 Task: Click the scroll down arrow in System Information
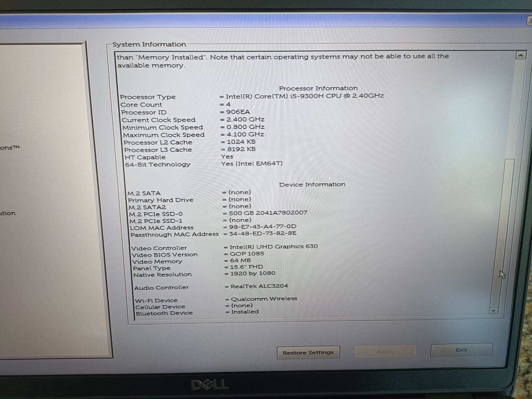(493, 311)
